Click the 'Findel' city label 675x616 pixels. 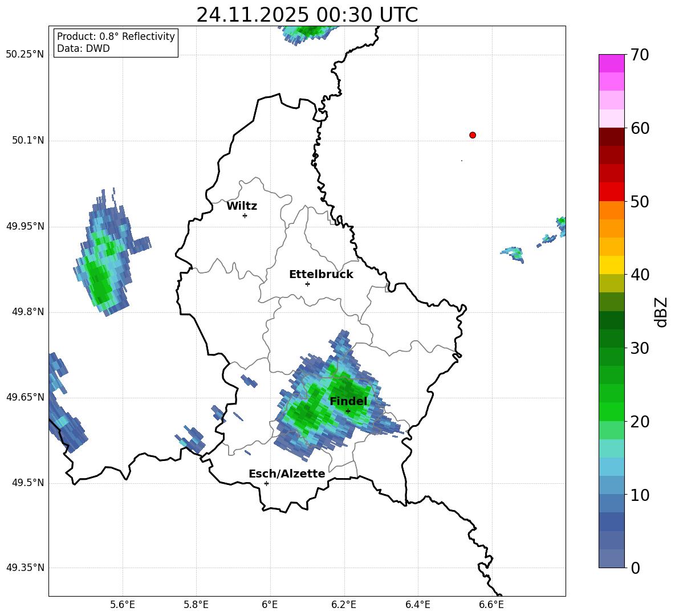click(x=348, y=401)
